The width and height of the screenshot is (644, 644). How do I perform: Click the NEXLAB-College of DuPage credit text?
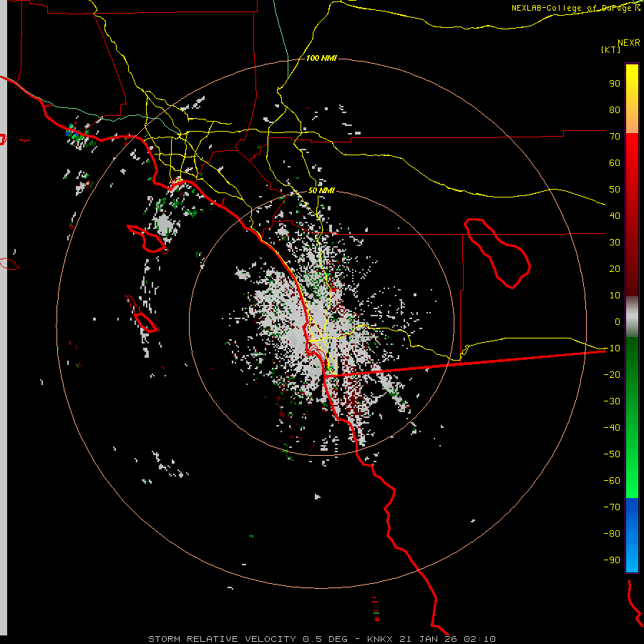tap(576, 8)
